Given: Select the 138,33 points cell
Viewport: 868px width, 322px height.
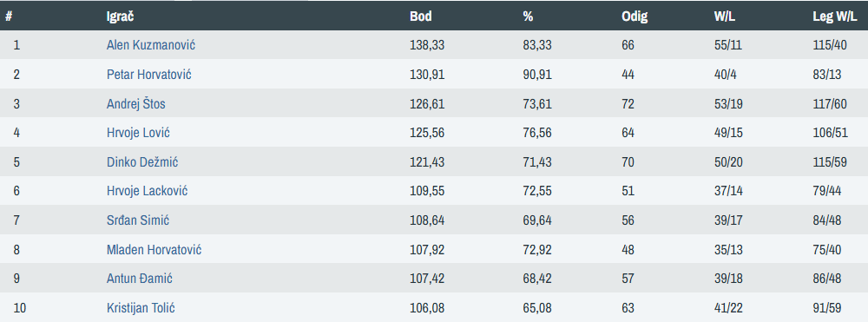Looking at the screenshot, I should (427, 45).
